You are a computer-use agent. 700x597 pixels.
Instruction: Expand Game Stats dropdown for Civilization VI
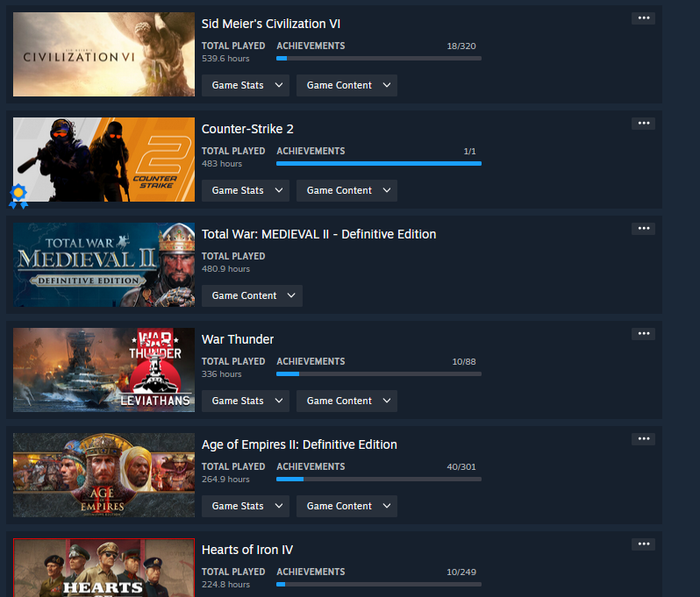pos(246,85)
